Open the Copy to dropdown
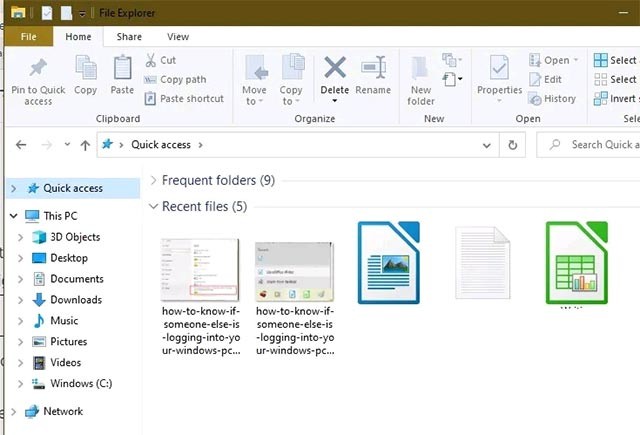Screen dimensions: 640x435 click(291, 95)
